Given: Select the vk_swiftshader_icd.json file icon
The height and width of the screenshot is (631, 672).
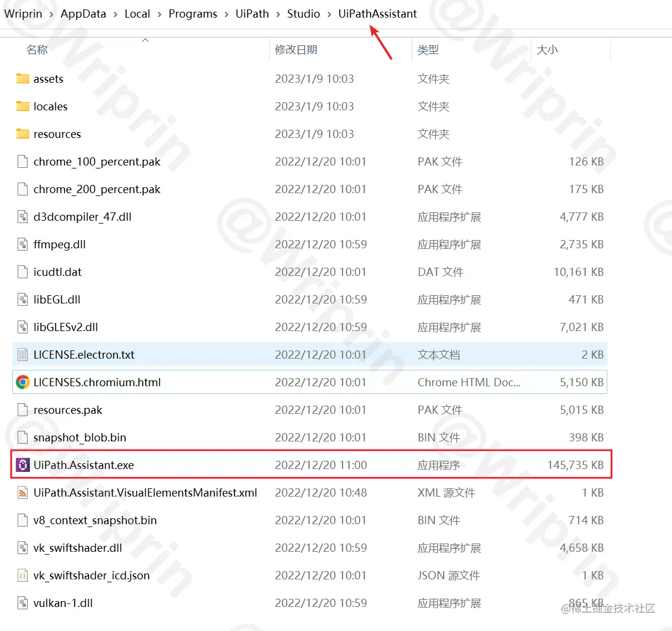Looking at the screenshot, I should click(x=23, y=575).
